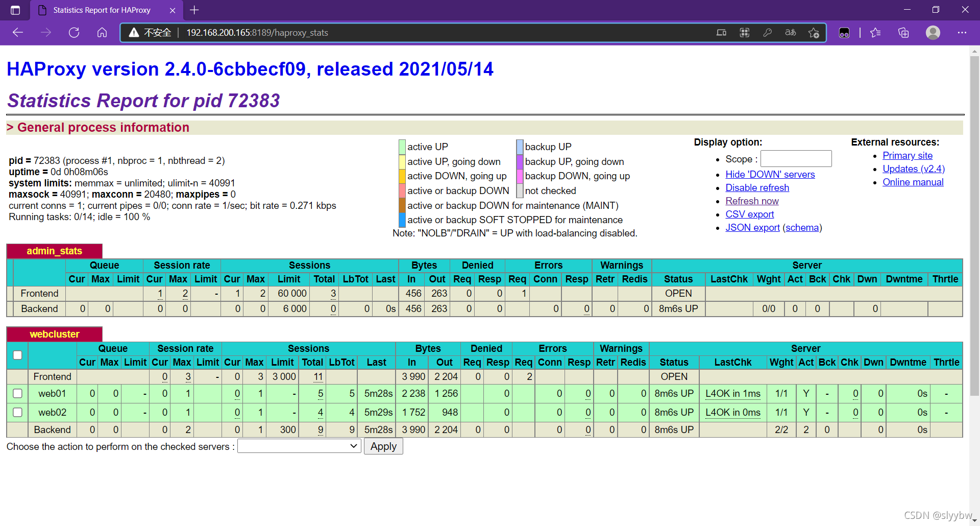Click the webcluster proxy title
Image resolution: width=980 pixels, height=526 pixels.
tap(55, 334)
